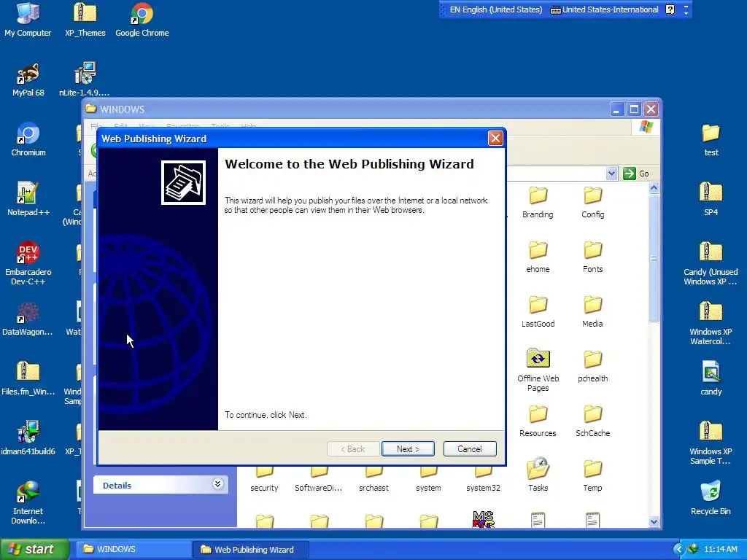Expand the Details pane chevron
The image size is (747, 560).
(x=217, y=484)
